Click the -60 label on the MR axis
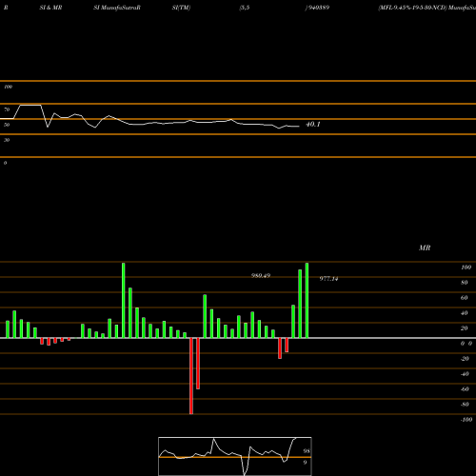Viewport: 476px width, 476px height. pos(465,389)
